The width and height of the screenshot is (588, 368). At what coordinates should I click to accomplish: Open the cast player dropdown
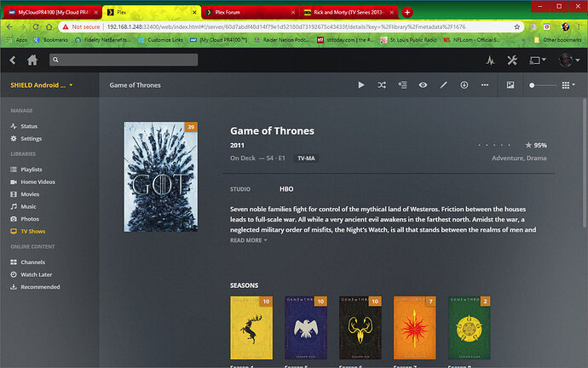[538, 60]
